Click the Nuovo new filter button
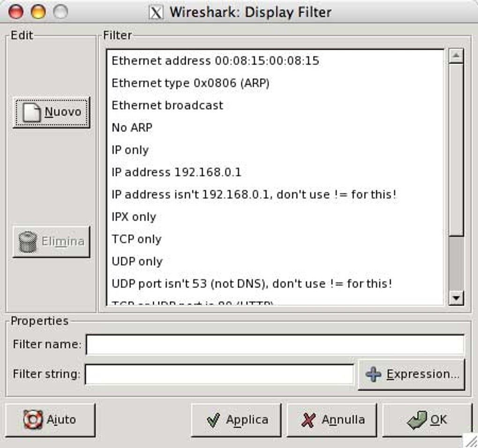 click(x=51, y=112)
